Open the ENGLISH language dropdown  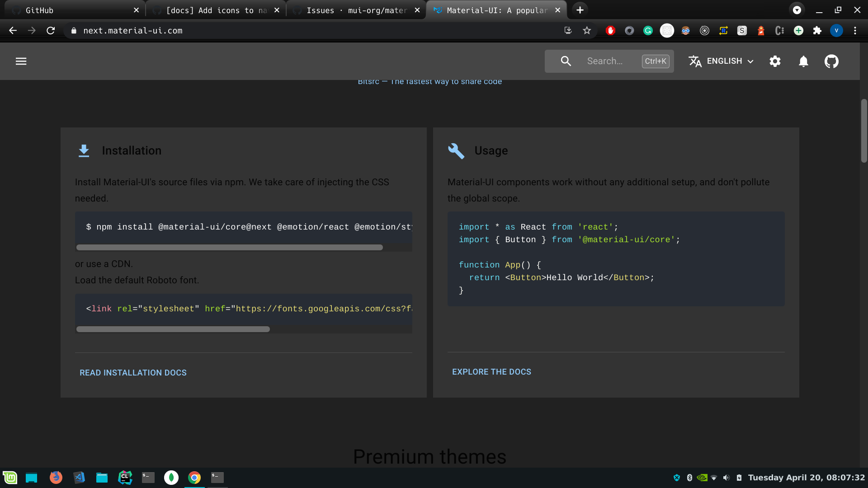720,61
